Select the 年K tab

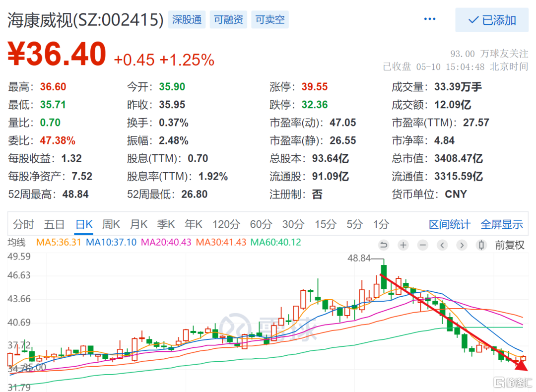click(x=194, y=225)
